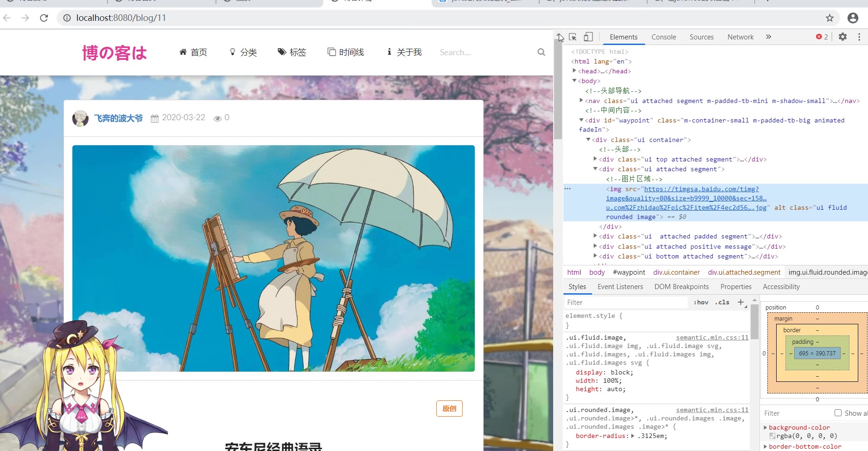Viewport: 868px width, 451px height.
Task: Focus the Styles Filter input
Action: click(x=625, y=303)
